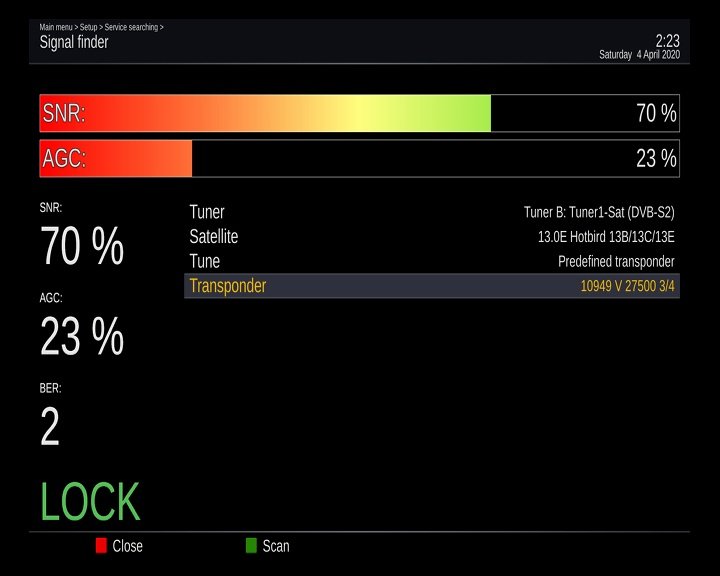
Task: Click the Scan label in the footer
Action: [276, 546]
